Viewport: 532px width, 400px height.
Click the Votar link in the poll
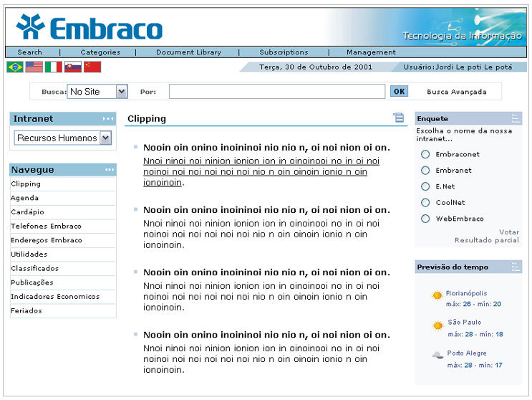tap(509, 232)
